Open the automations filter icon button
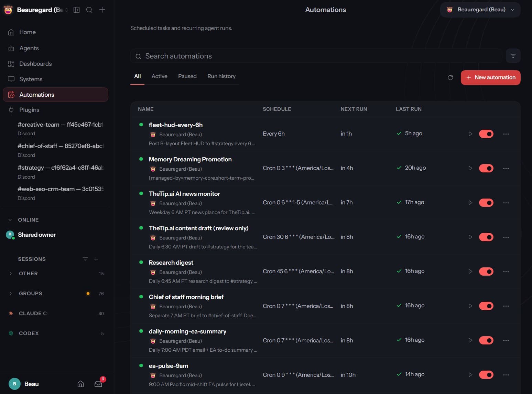This screenshot has height=394, width=532. 513,56
